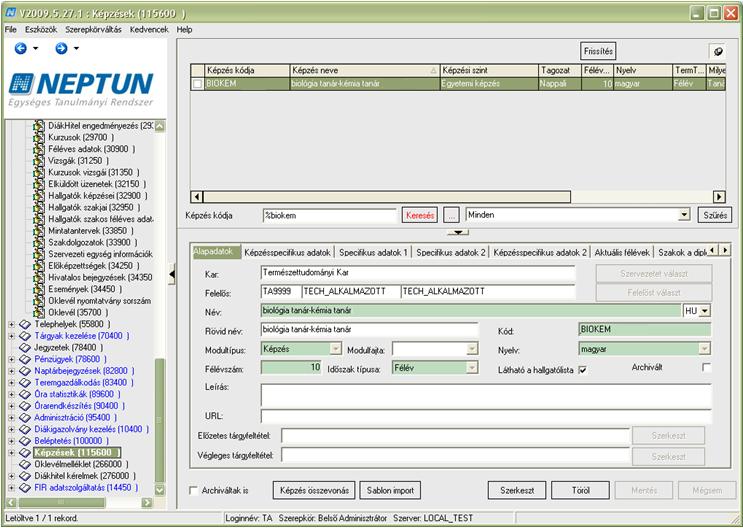The height and width of the screenshot is (528, 743).
Task: Open the File menu
Action: click(10, 29)
